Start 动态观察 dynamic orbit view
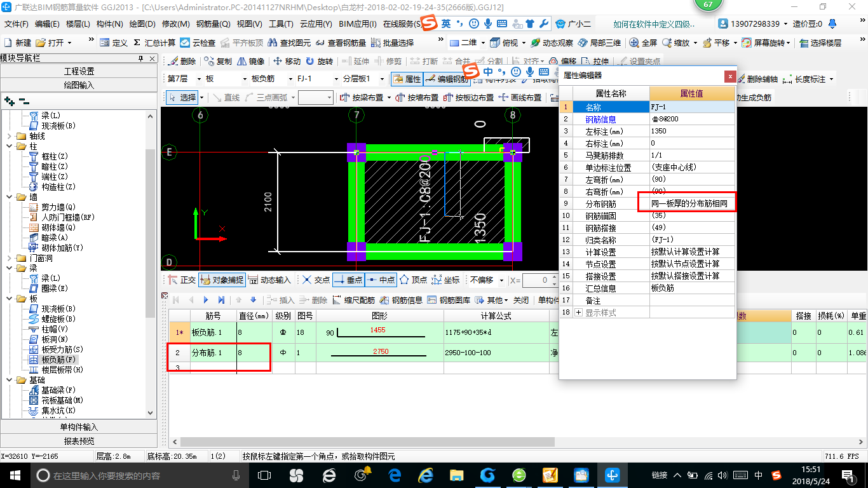This screenshot has height=488, width=868. tap(552, 43)
